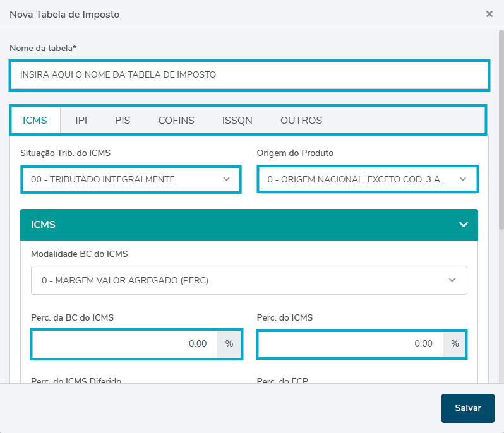Select the PIS tab
This screenshot has height=433, width=504.
(123, 120)
